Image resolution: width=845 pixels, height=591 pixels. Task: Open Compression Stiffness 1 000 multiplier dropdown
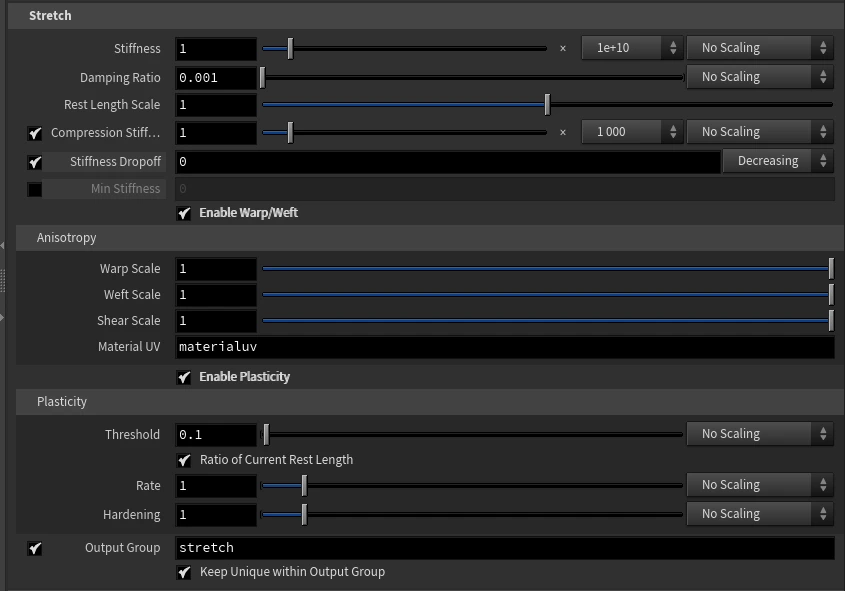pos(632,132)
